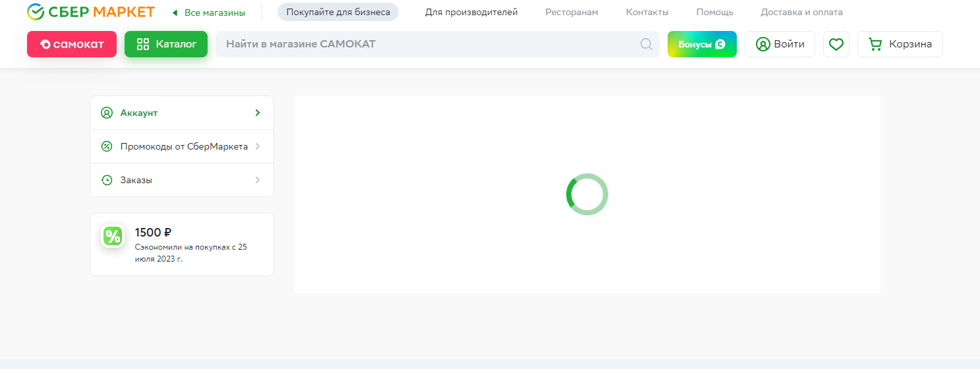Click the Войти login button

tap(780, 44)
